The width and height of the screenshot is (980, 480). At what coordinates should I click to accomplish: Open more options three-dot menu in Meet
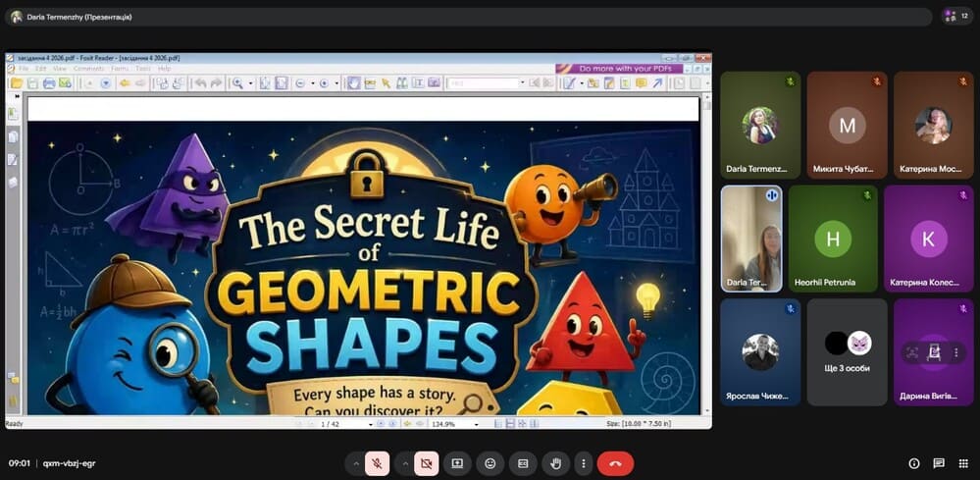point(583,463)
